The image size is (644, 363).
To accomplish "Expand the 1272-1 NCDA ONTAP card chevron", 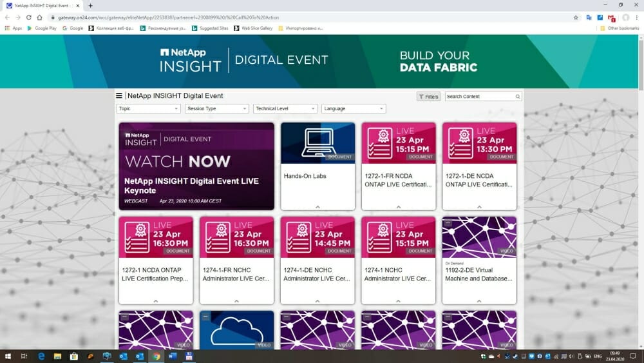I will point(156,301).
